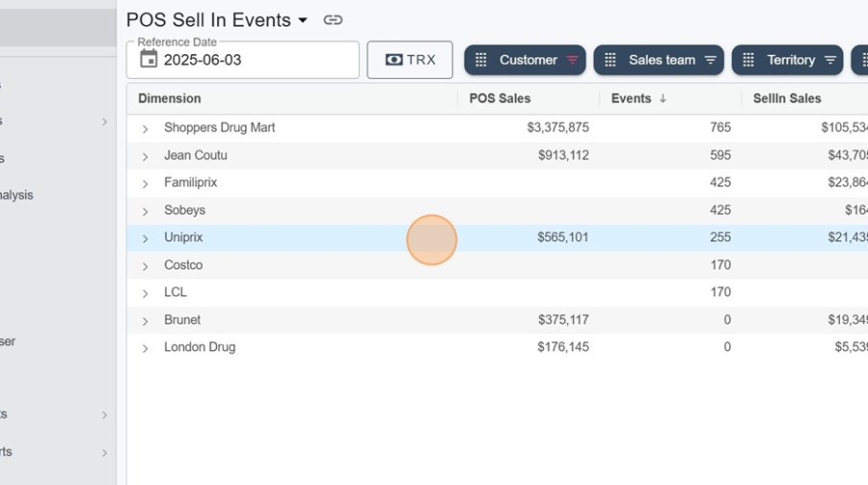Select the London Drug name
This screenshot has width=868, height=485.
[x=200, y=347]
